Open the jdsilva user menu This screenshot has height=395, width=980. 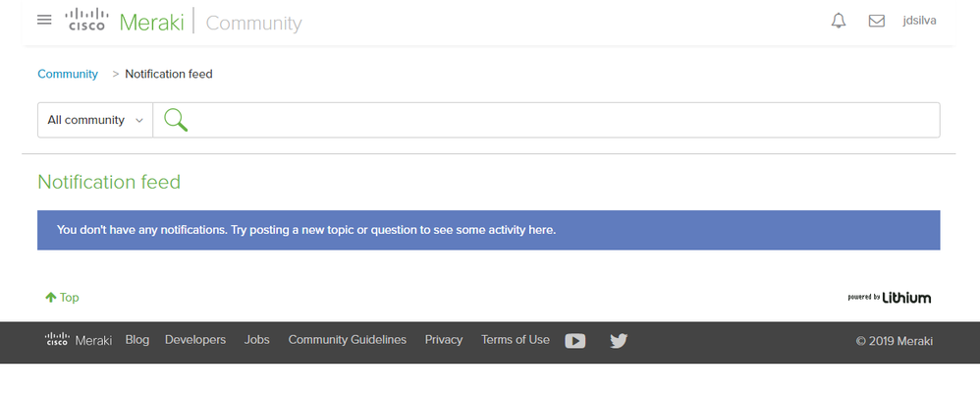pos(919,21)
